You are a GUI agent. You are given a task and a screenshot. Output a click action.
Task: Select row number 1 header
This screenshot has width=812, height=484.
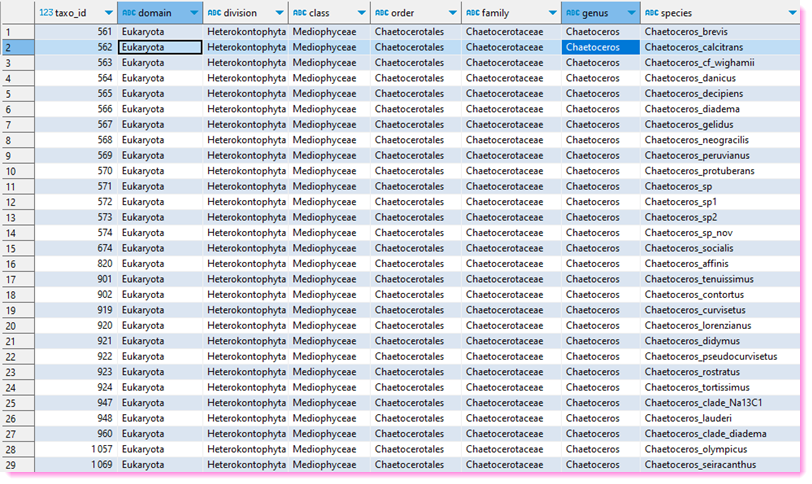17,31
